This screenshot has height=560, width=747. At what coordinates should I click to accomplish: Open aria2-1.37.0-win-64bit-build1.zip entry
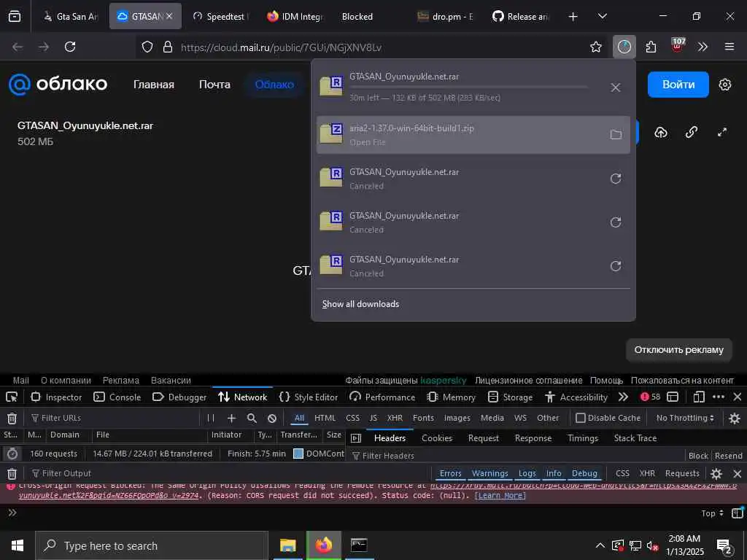click(473, 135)
